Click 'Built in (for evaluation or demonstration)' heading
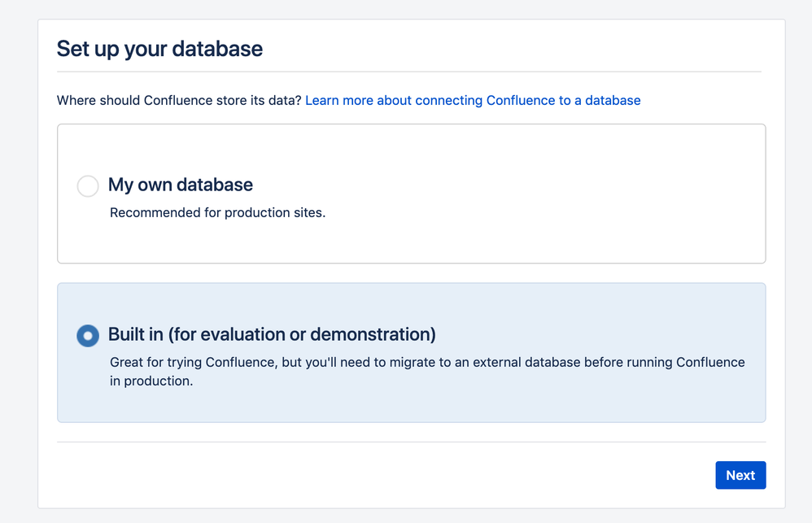The width and height of the screenshot is (812, 523). point(272,334)
